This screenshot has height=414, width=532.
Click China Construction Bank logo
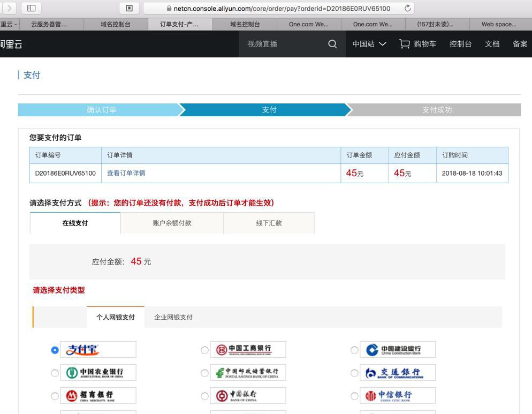[398, 350]
